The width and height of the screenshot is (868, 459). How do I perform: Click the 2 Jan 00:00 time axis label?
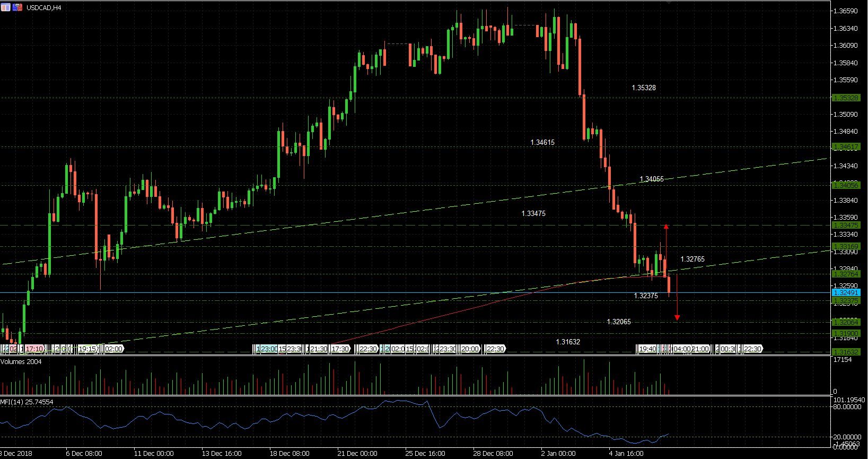click(x=558, y=453)
